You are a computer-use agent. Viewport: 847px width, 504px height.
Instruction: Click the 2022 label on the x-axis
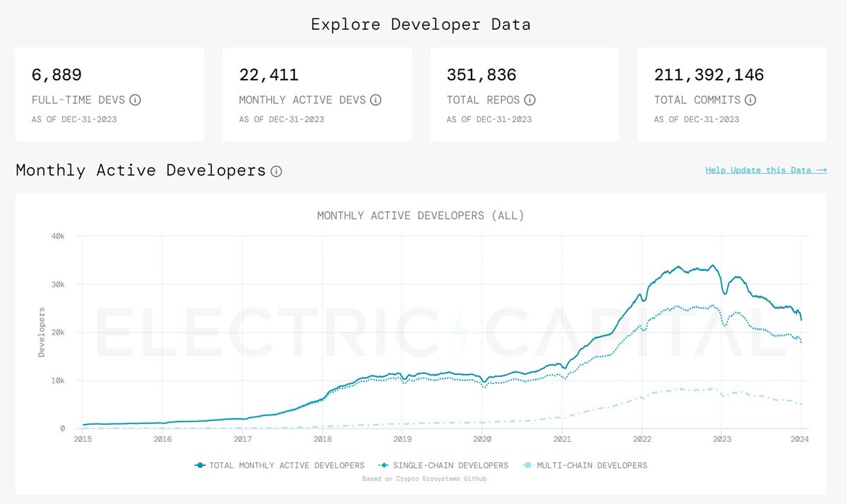tap(642, 439)
